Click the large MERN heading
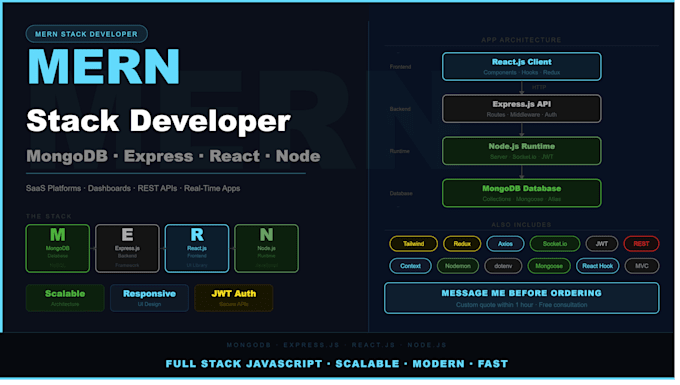The height and width of the screenshot is (385, 680). [104, 67]
